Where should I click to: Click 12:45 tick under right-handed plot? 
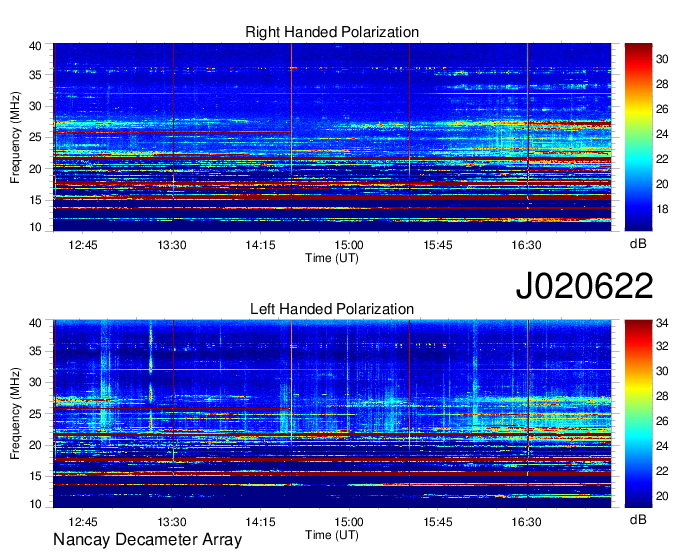pos(83,245)
